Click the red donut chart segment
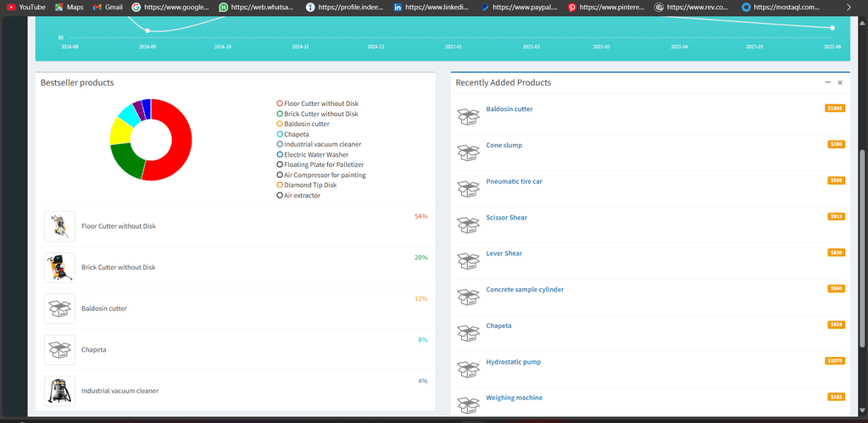The height and width of the screenshot is (423, 868). (181, 140)
